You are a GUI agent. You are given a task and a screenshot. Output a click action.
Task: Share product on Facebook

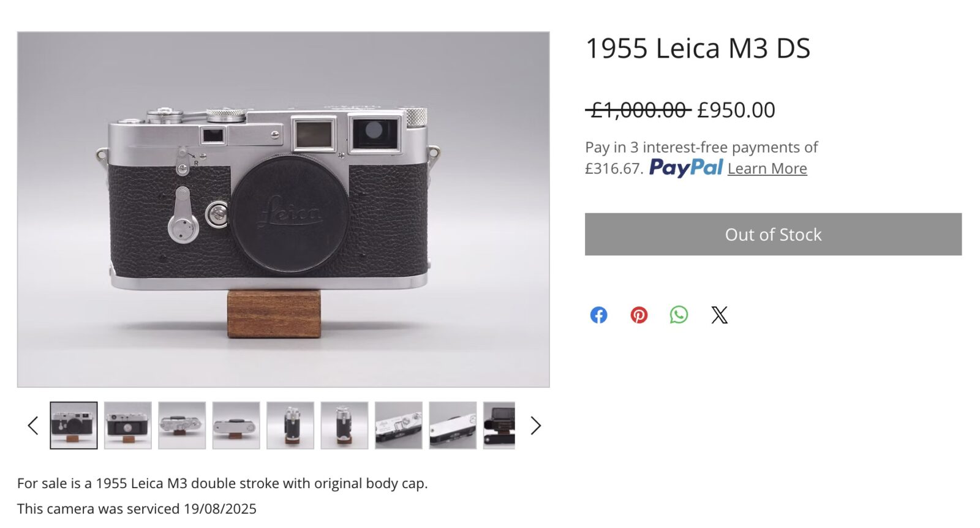(x=598, y=315)
